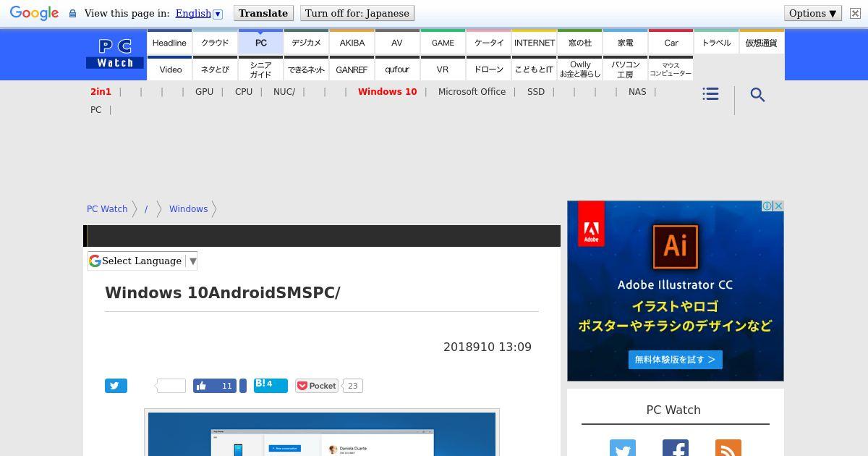Open the マウスコンピューター tab
Image resolution: width=868 pixels, height=456 pixels.
click(x=671, y=69)
